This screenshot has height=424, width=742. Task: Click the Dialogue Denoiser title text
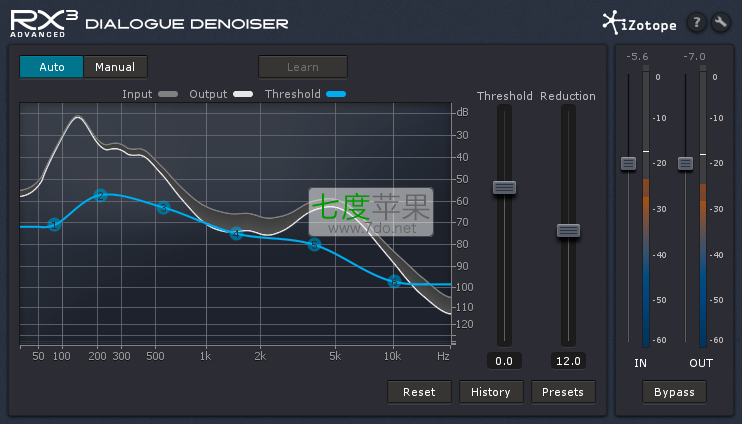(187, 24)
